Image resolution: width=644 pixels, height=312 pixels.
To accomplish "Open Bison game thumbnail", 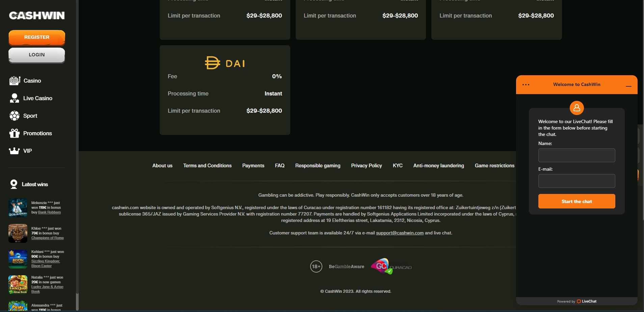I will click(18, 259).
